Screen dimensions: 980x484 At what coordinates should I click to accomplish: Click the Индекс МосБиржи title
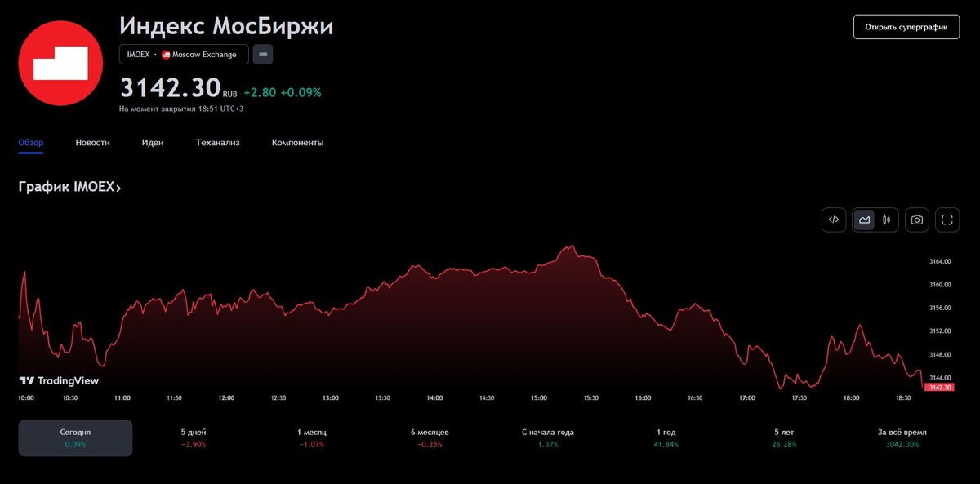point(226,25)
